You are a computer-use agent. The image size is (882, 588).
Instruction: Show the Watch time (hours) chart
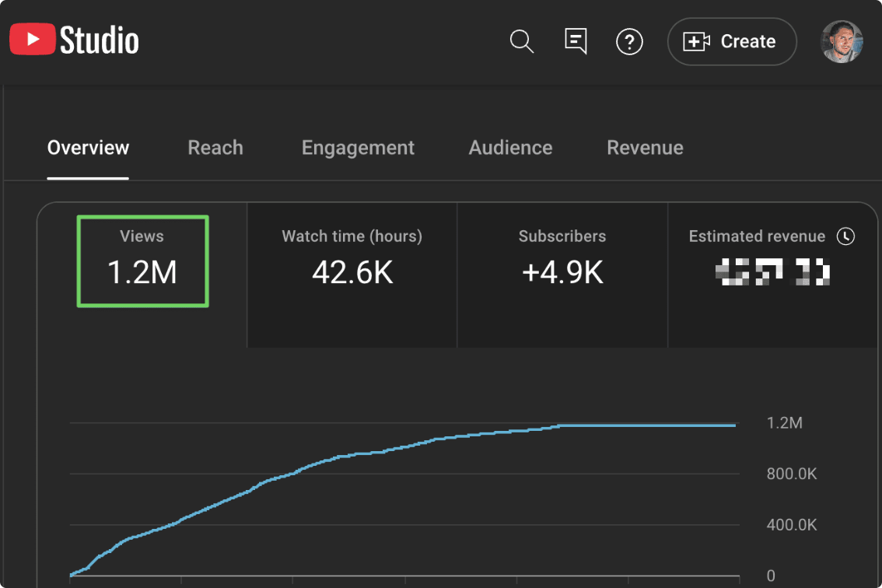click(x=352, y=261)
